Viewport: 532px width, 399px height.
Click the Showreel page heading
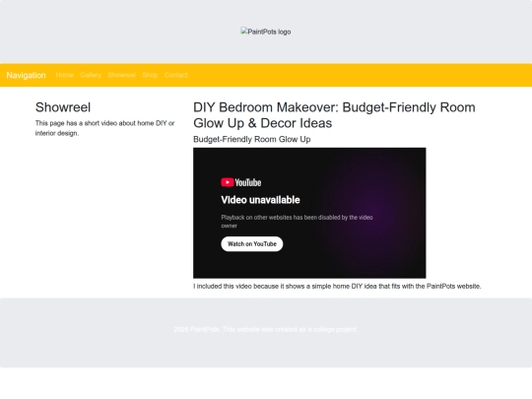[x=63, y=107]
